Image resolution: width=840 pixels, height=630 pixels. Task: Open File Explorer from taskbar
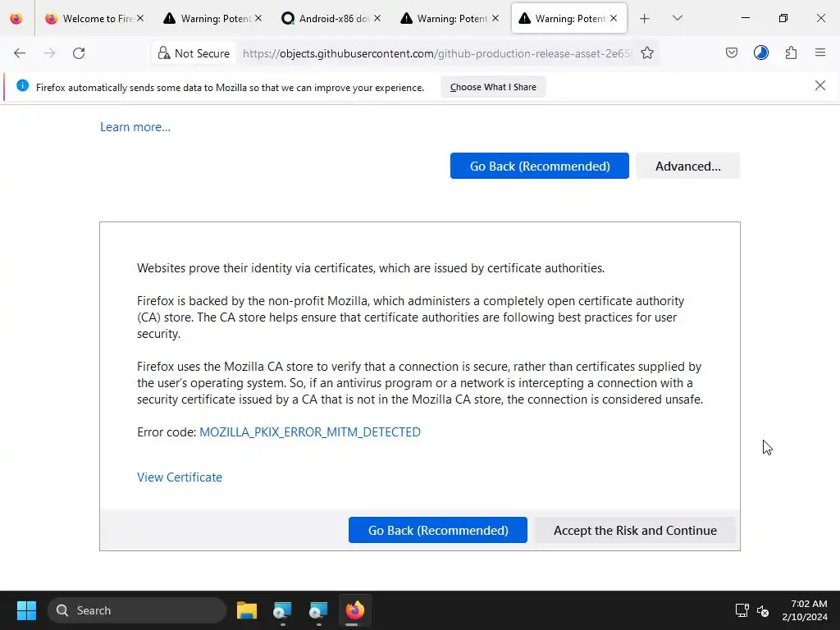[x=247, y=610]
